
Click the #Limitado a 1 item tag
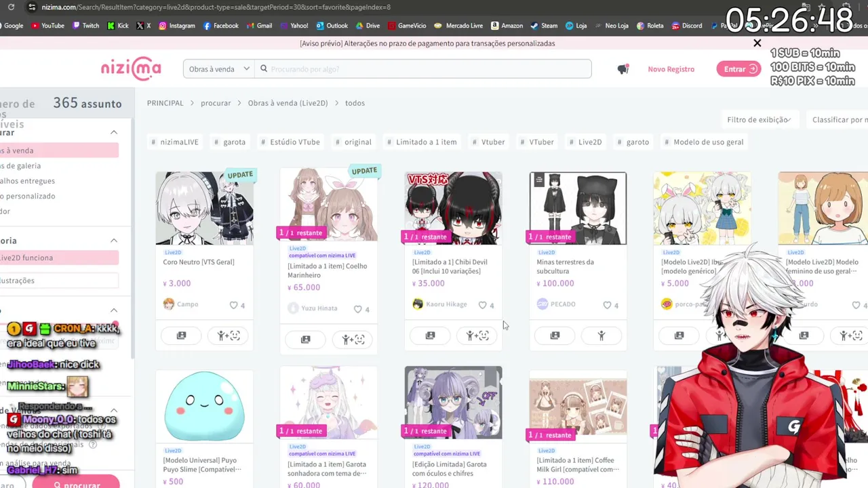pos(422,142)
